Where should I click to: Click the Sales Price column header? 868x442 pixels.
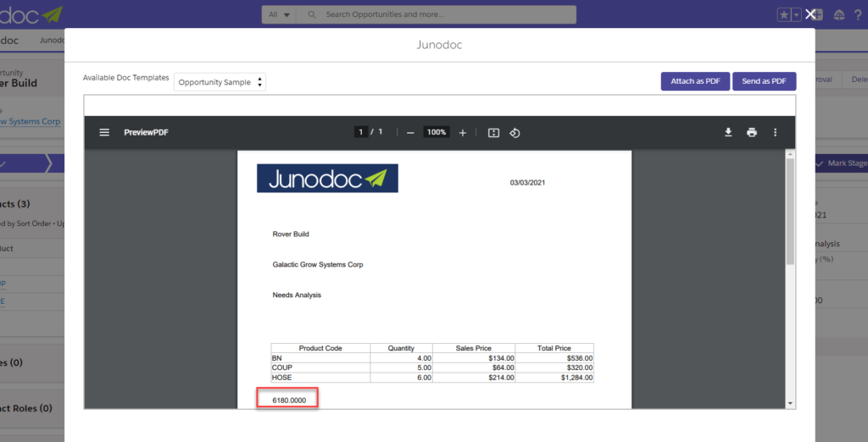tap(474, 348)
